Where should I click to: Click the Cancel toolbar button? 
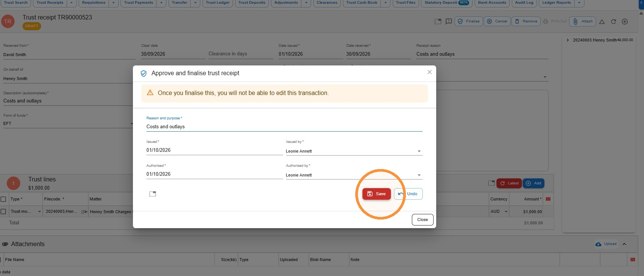point(497,21)
